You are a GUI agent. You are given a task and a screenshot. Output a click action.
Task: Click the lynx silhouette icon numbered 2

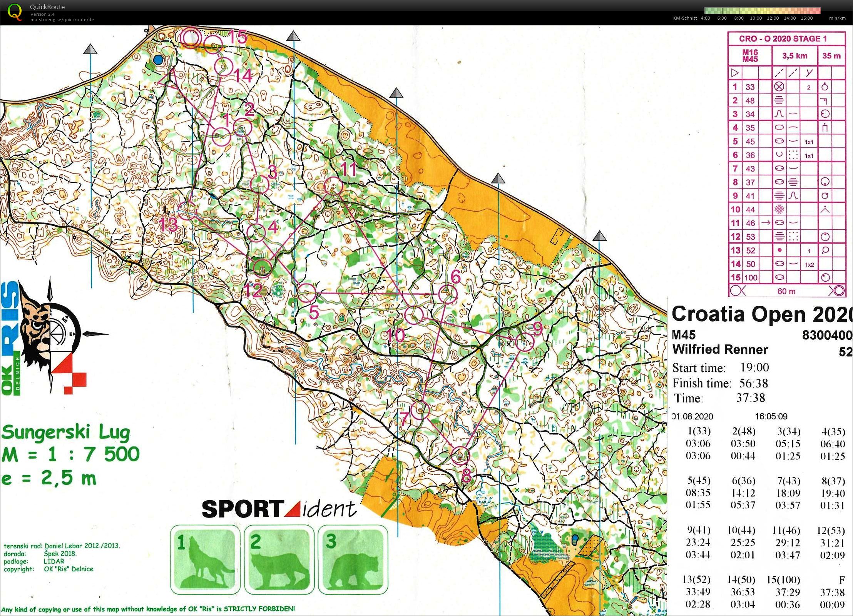point(279,559)
